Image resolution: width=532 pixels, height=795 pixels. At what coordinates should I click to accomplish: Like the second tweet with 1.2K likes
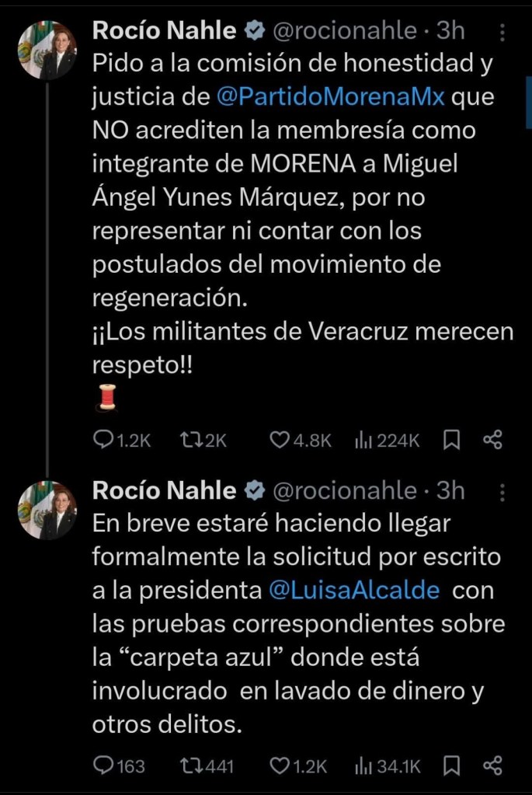pyautogui.click(x=280, y=766)
